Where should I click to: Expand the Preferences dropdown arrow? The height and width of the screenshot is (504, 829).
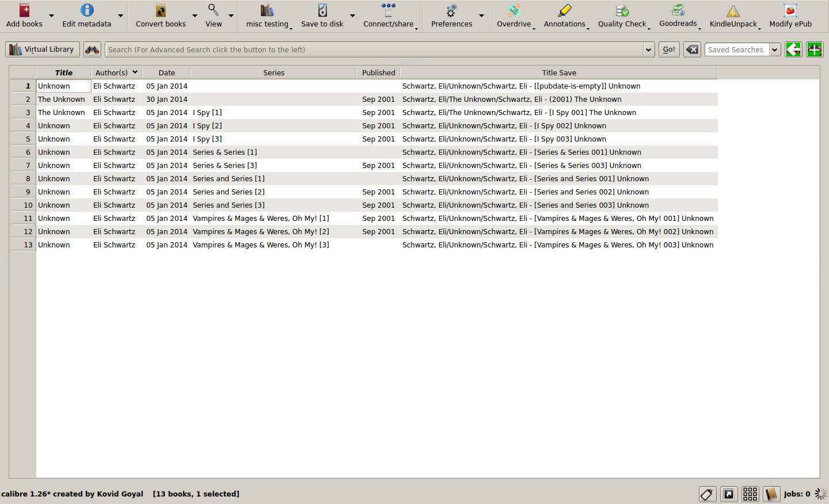(x=481, y=16)
